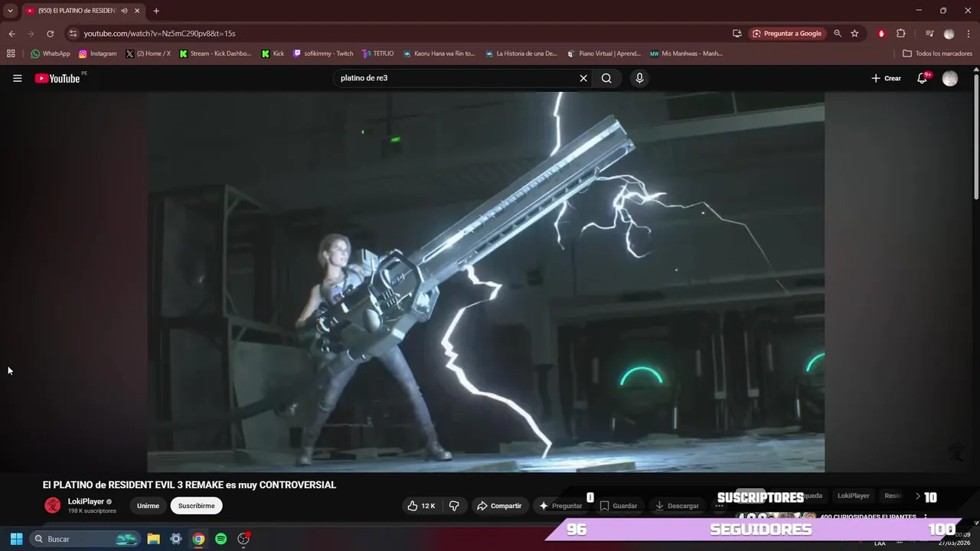The image size is (980, 551).
Task: Open a new browser tab
Action: point(156,11)
